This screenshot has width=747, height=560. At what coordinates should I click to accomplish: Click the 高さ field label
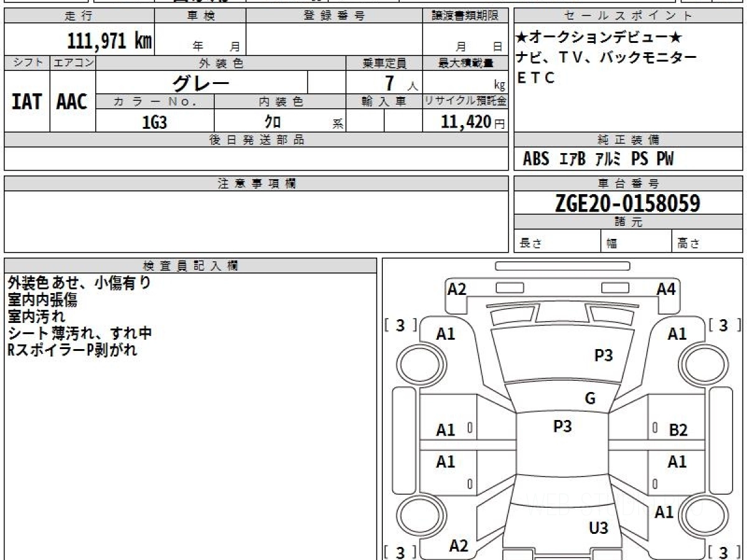coord(688,244)
